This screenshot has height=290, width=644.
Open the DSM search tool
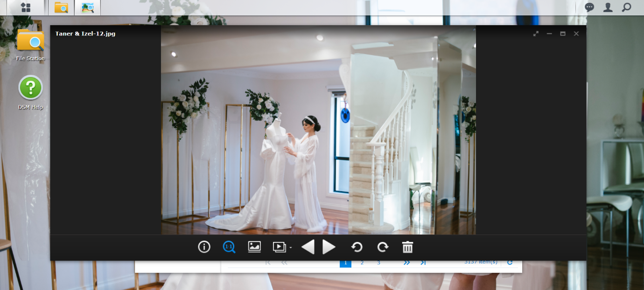pos(626,7)
